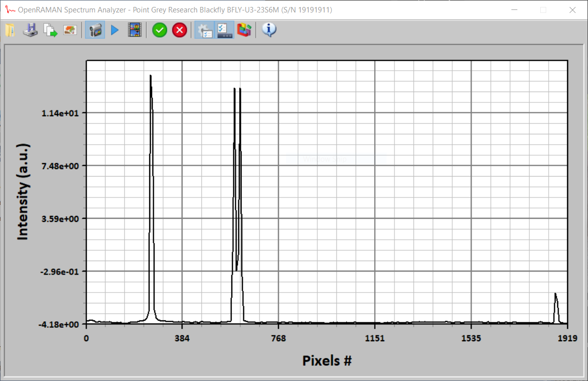Toggle the camera live view button

(95, 30)
